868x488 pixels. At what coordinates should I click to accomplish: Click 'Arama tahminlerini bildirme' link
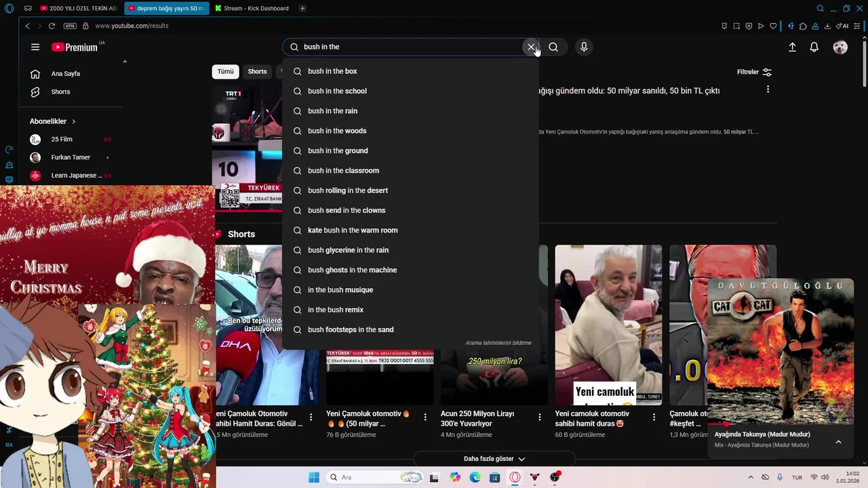(498, 343)
